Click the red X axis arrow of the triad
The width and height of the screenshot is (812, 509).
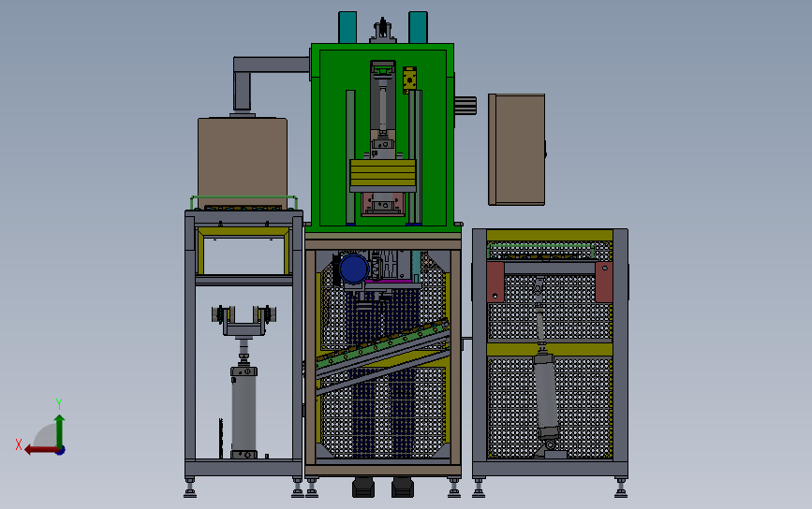click(x=41, y=450)
